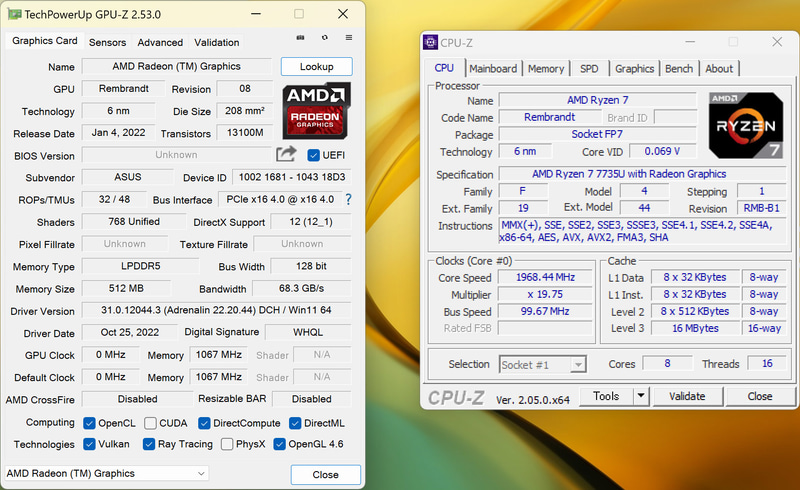
Task: Open the SPD tab in CPU-Z
Action: 589,69
